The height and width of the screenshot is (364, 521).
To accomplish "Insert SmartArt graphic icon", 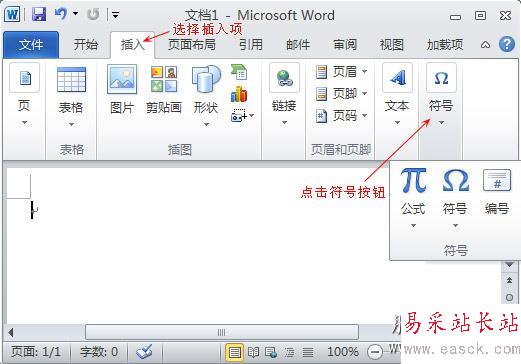I will (239, 72).
